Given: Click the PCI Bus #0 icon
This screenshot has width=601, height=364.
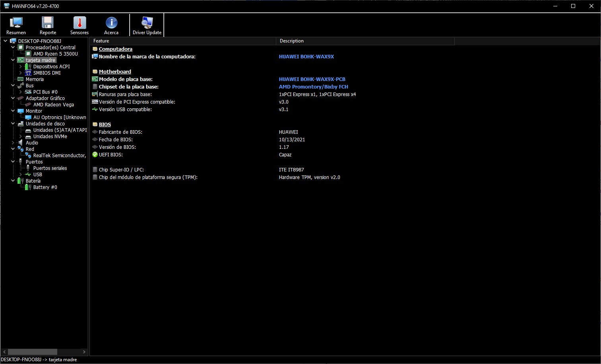Looking at the screenshot, I should (28, 92).
